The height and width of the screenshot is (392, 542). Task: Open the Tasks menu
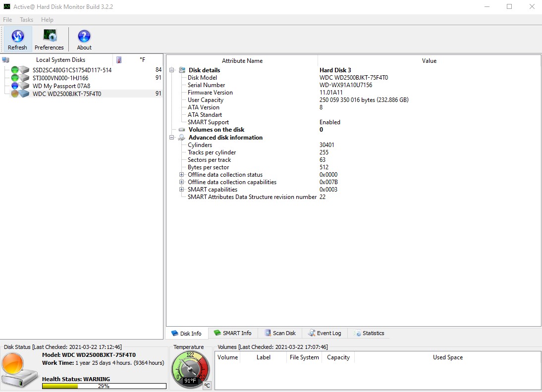click(x=26, y=20)
